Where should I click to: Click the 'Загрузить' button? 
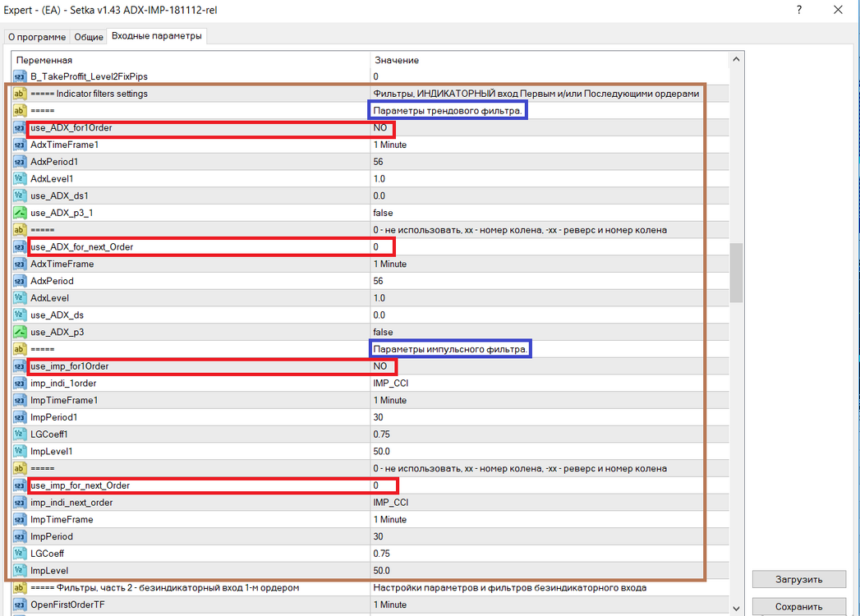tap(798, 579)
